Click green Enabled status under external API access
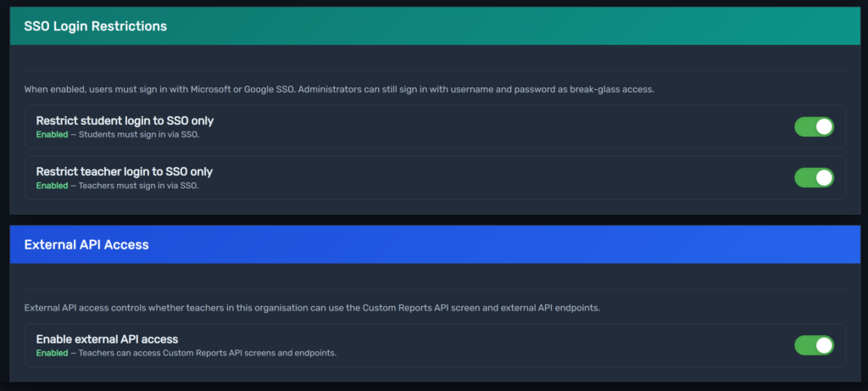Image resolution: width=868 pixels, height=391 pixels. click(52, 353)
